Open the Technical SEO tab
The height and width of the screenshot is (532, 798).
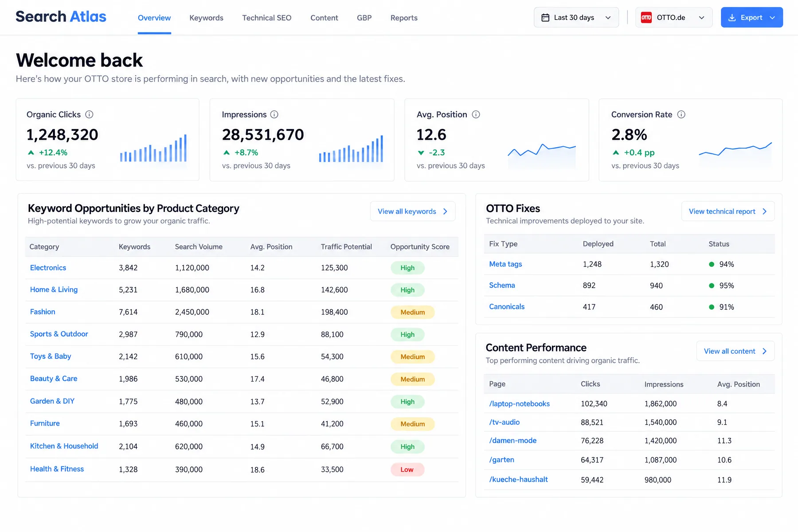coord(267,18)
